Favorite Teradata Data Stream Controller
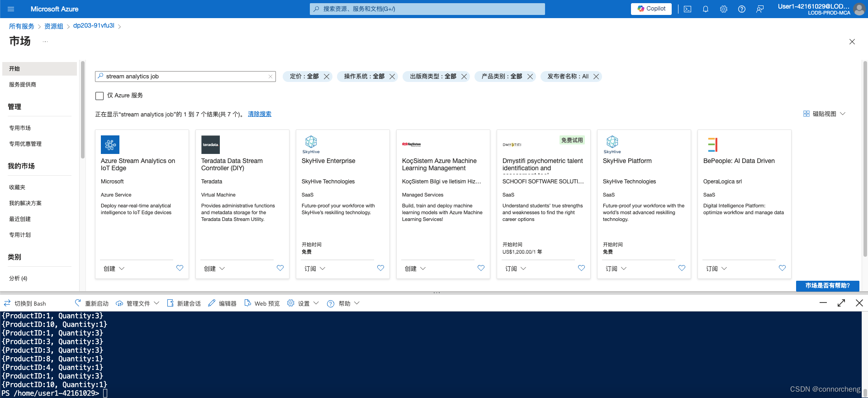Image resolution: width=868 pixels, height=398 pixels. point(280,268)
